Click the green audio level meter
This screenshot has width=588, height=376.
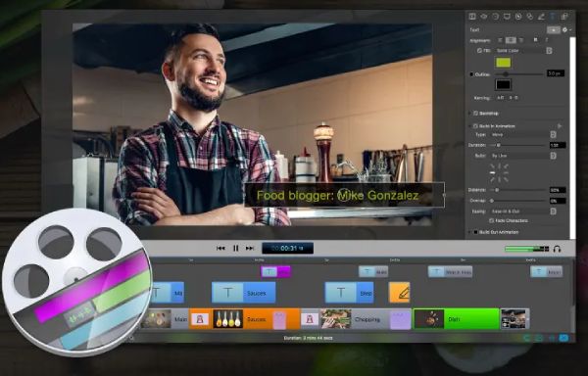pos(527,249)
